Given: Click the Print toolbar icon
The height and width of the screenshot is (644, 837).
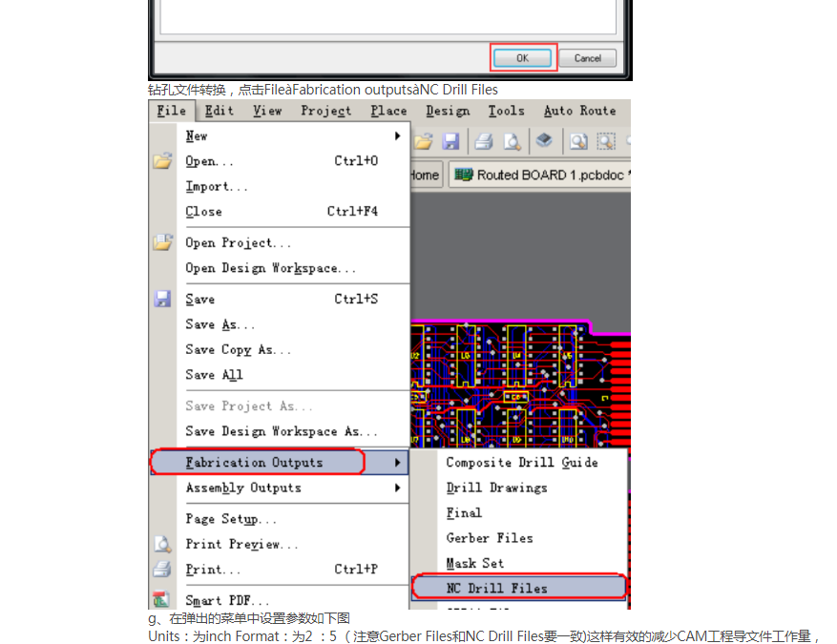Looking at the screenshot, I should pyautogui.click(x=484, y=141).
